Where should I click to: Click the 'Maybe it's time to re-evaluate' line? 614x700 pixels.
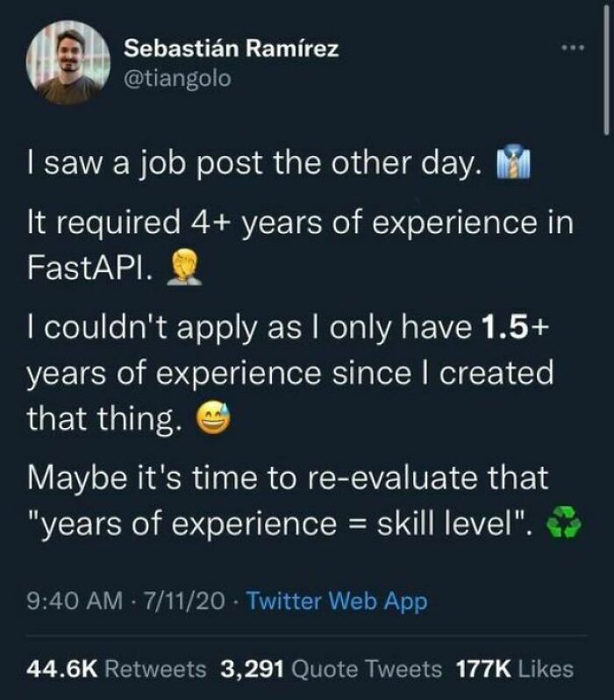tap(288, 479)
